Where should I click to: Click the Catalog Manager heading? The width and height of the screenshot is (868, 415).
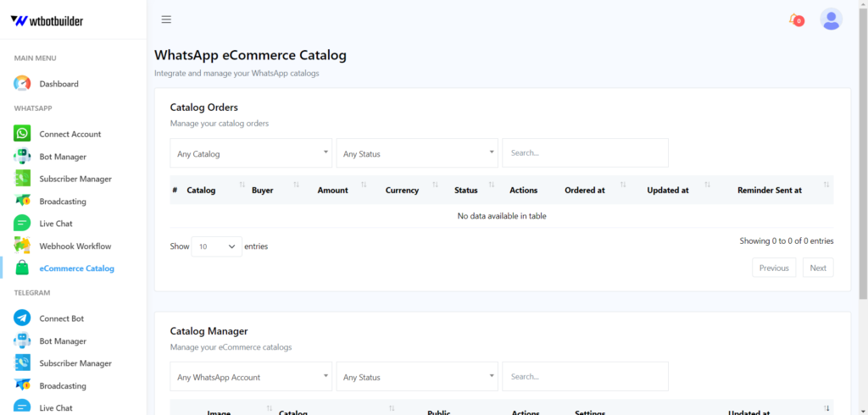(209, 331)
